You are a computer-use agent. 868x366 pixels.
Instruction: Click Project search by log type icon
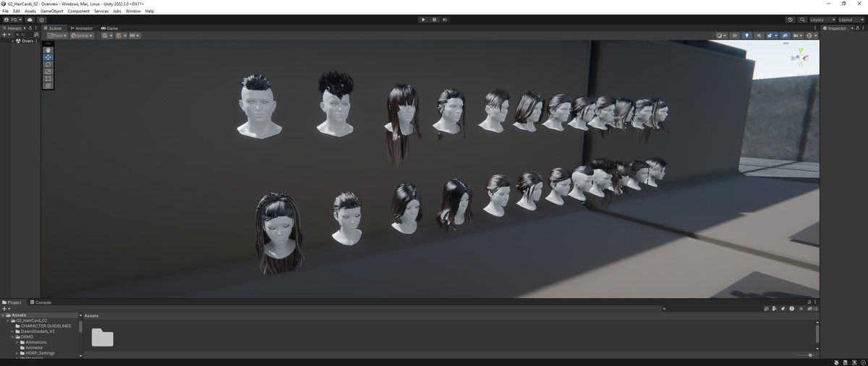tap(791, 309)
